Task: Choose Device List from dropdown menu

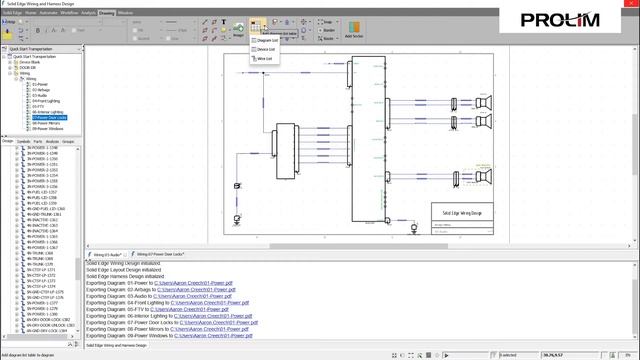Action: pos(265,49)
